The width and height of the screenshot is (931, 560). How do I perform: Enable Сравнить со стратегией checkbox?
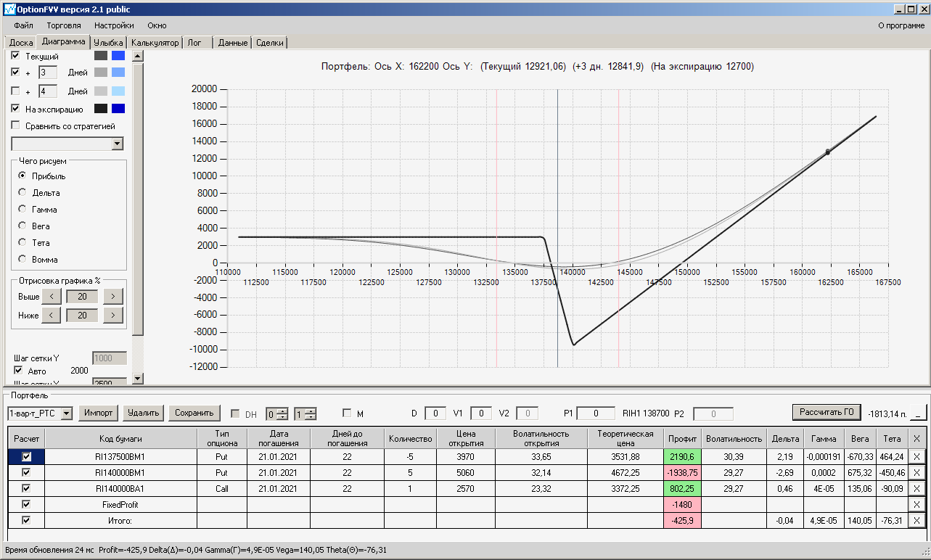15,126
